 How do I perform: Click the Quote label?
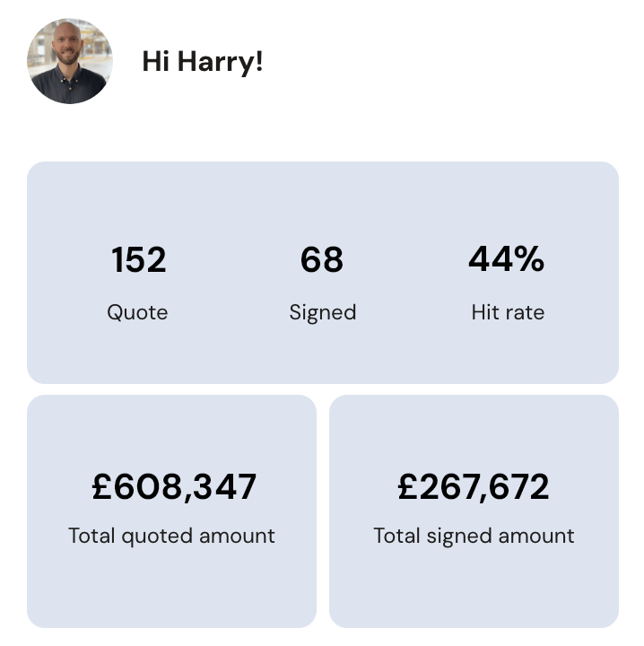[x=137, y=312]
